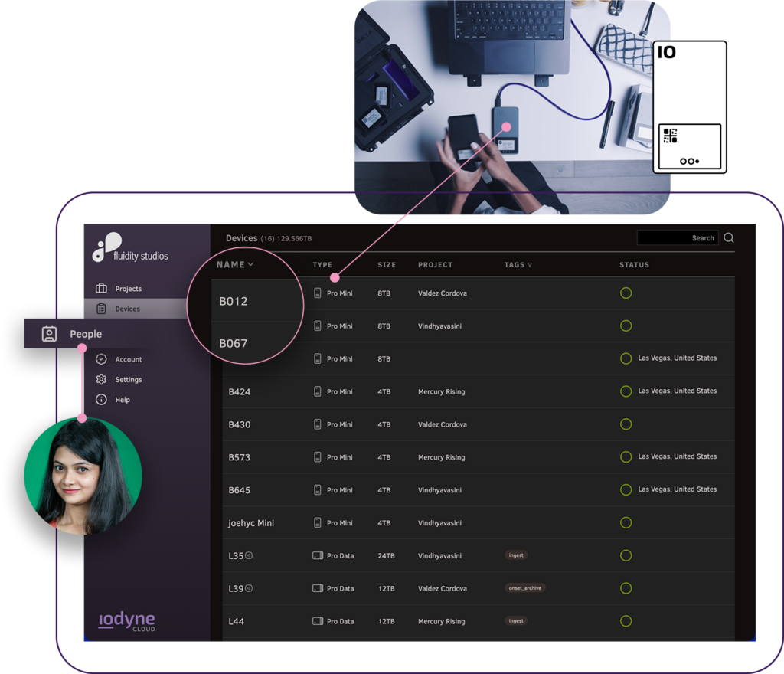
Task: Click Valdez Cordova project in B430 row
Action: coord(443,424)
